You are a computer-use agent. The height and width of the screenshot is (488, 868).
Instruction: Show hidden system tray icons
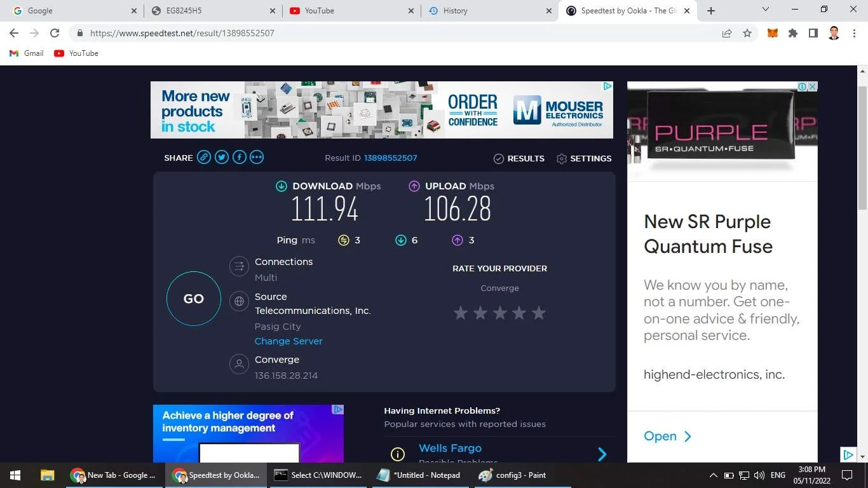point(713,475)
